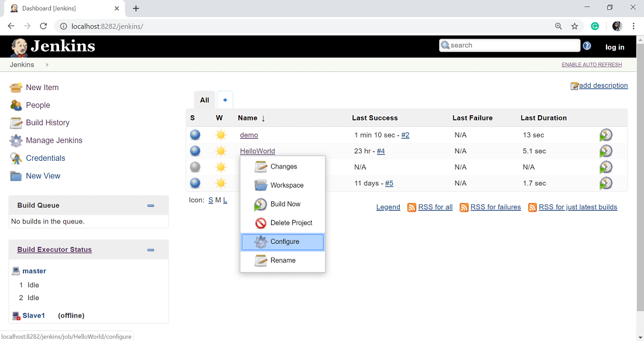
Task: Click the Credentials keys icon
Action: point(16,158)
